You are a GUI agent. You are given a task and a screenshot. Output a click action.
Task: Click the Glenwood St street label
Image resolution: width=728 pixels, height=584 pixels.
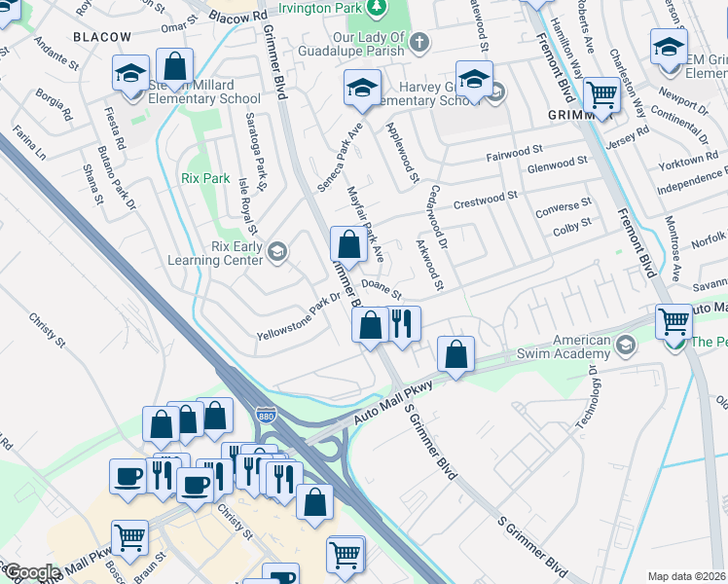click(x=557, y=164)
